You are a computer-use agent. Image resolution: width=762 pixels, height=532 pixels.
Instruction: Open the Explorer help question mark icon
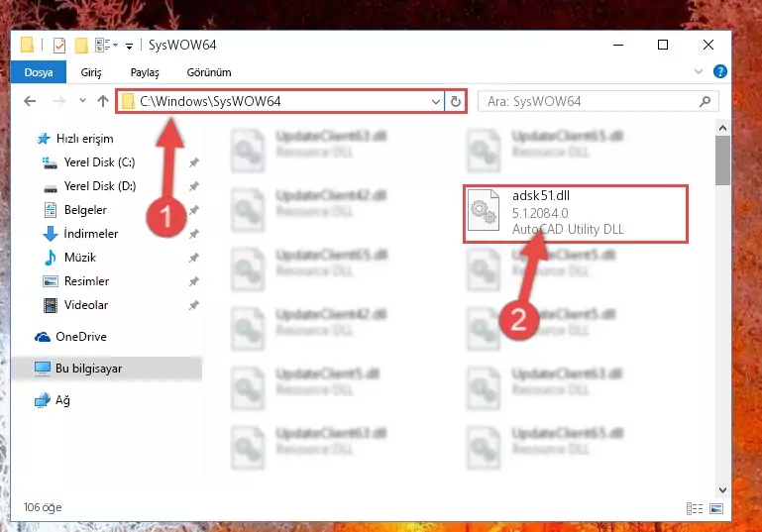[x=719, y=72]
